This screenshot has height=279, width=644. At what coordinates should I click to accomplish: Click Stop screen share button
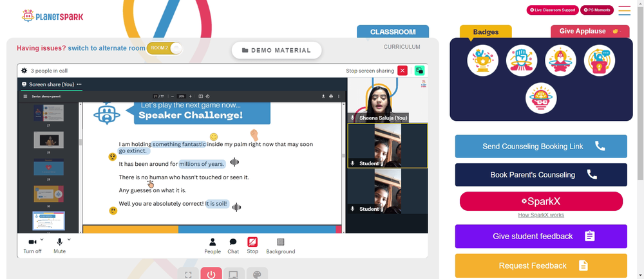point(252,246)
